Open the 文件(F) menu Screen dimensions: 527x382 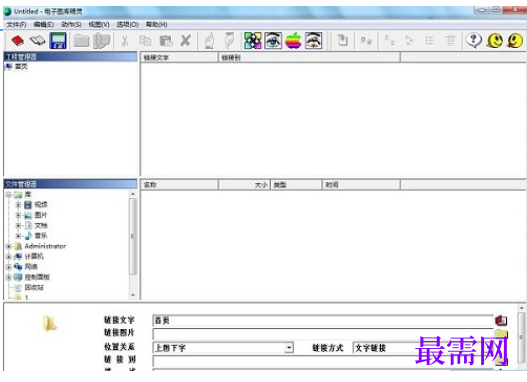[x=16, y=25]
